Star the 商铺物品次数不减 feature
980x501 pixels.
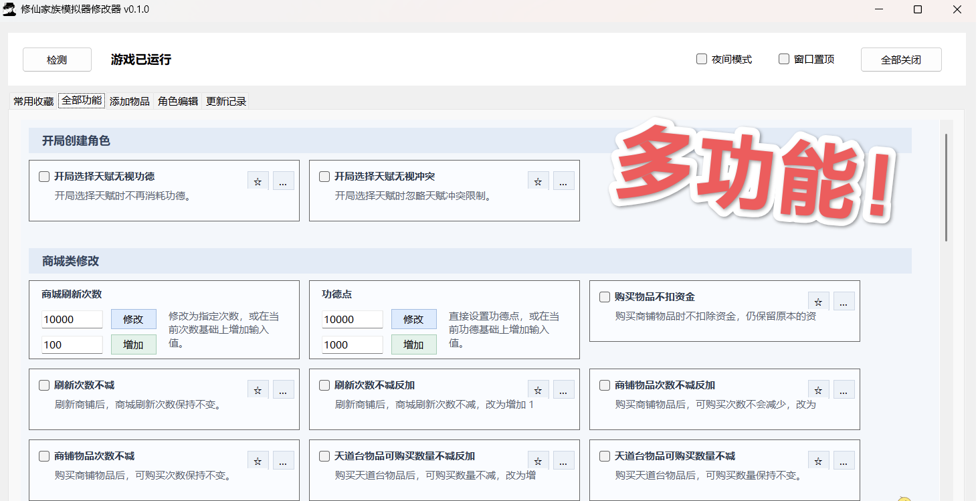click(x=258, y=461)
